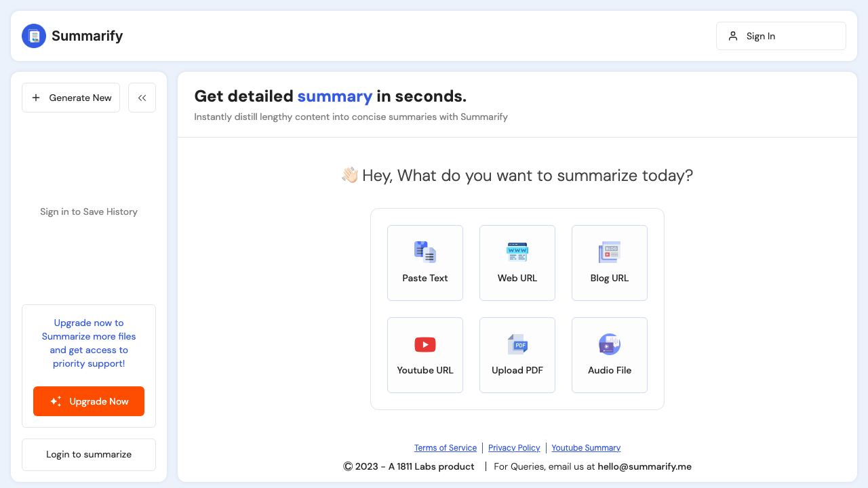
Task: Choose the Web URL summarize option
Action: pos(517,263)
